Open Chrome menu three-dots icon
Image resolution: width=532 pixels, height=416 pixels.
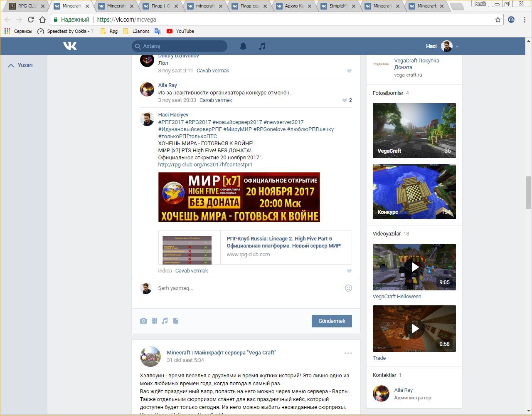pos(525,20)
